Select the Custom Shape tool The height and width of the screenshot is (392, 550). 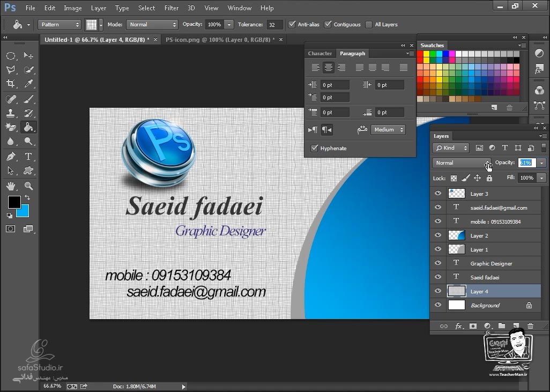coord(28,171)
